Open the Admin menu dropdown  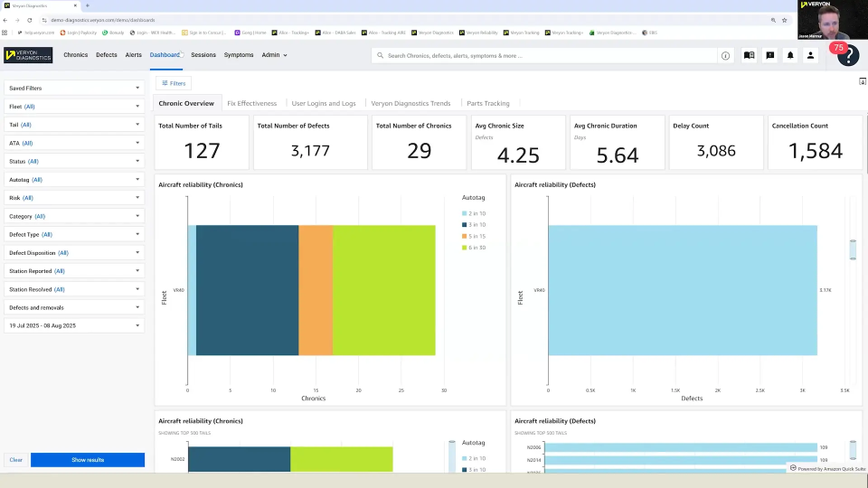click(x=274, y=55)
